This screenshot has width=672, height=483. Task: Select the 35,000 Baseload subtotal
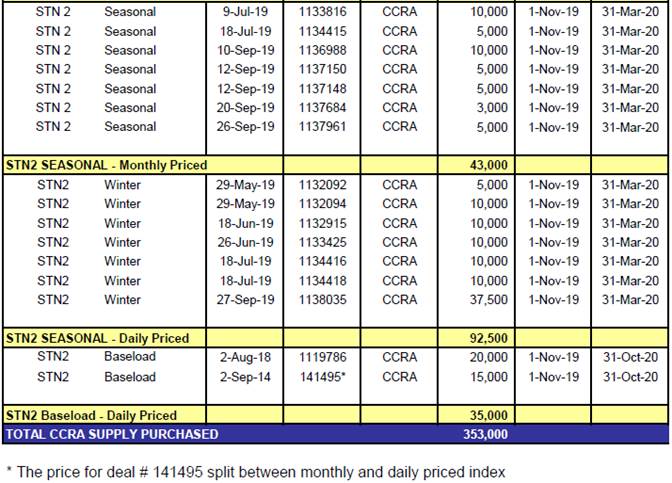pyautogui.click(x=489, y=415)
